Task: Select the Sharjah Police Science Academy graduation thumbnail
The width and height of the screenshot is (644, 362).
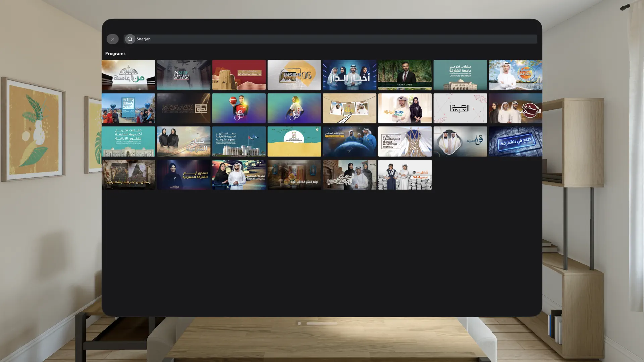Action: point(239,141)
